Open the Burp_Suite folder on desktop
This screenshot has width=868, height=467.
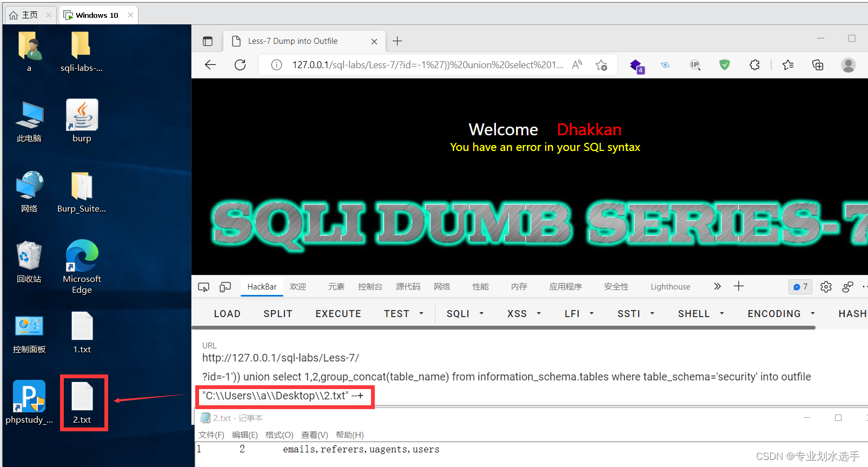click(x=82, y=192)
